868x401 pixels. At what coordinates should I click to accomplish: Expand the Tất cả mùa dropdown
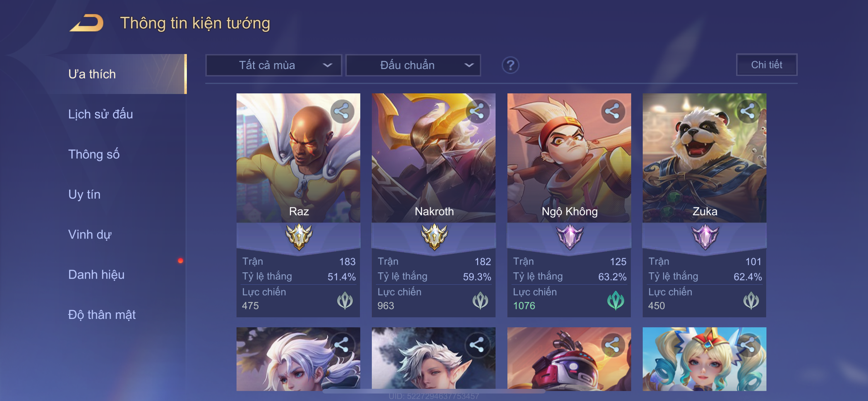coord(274,65)
